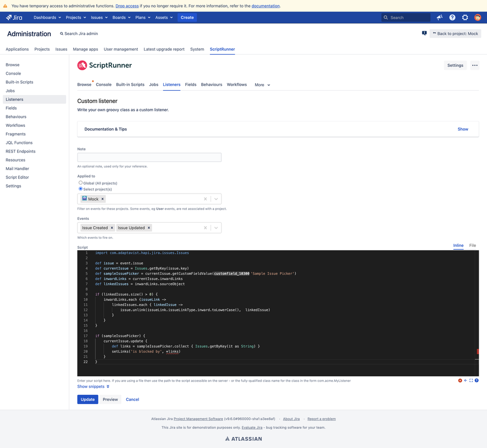
Task: Select the Select project(s) radio button
Action: tap(80, 189)
